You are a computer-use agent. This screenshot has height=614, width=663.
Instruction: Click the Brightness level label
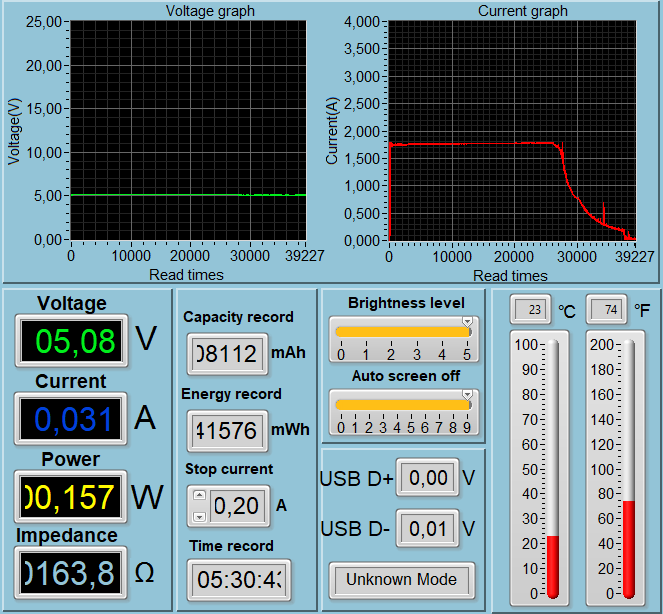click(406, 303)
